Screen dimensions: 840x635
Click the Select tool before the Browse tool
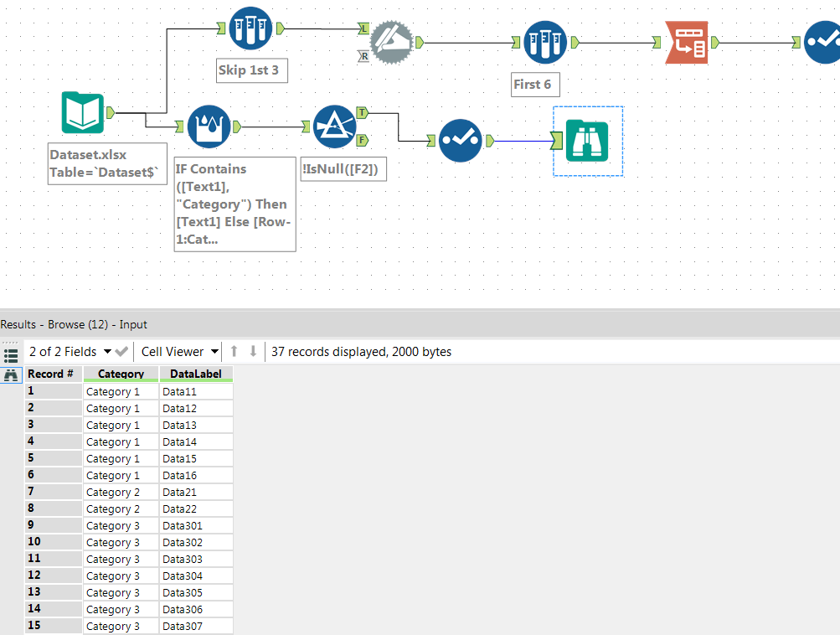click(x=461, y=141)
